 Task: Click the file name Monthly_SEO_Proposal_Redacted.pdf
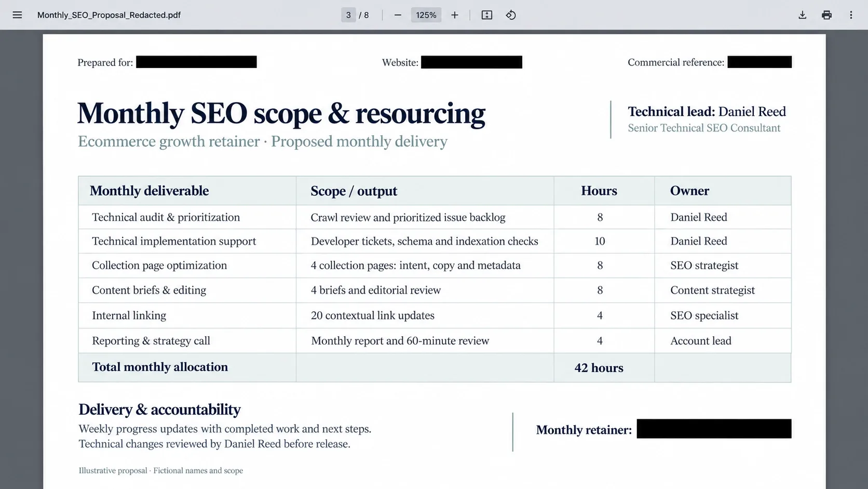pos(109,15)
